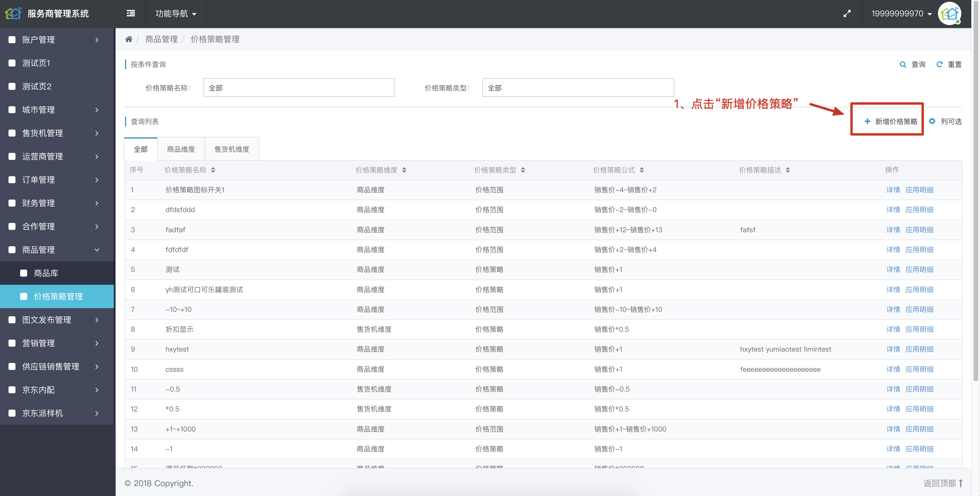This screenshot has height=496, width=980.
Task: Sort by 价格策略名称 column arrows
Action: (x=213, y=170)
